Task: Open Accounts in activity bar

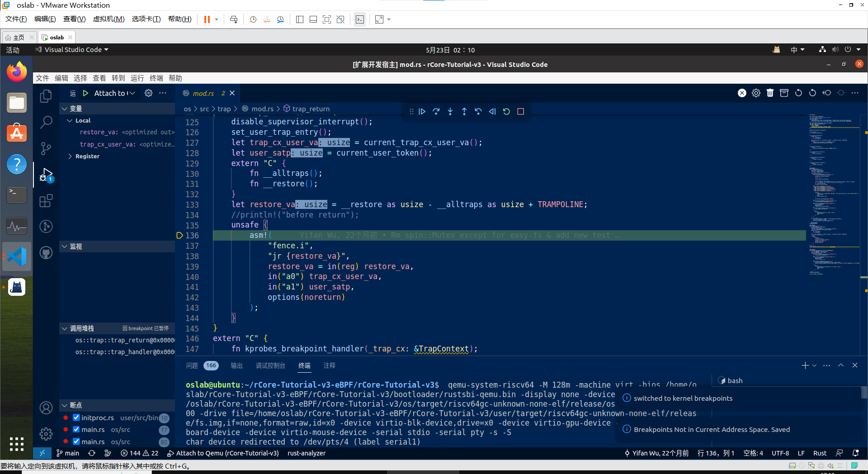Action: 46,408
